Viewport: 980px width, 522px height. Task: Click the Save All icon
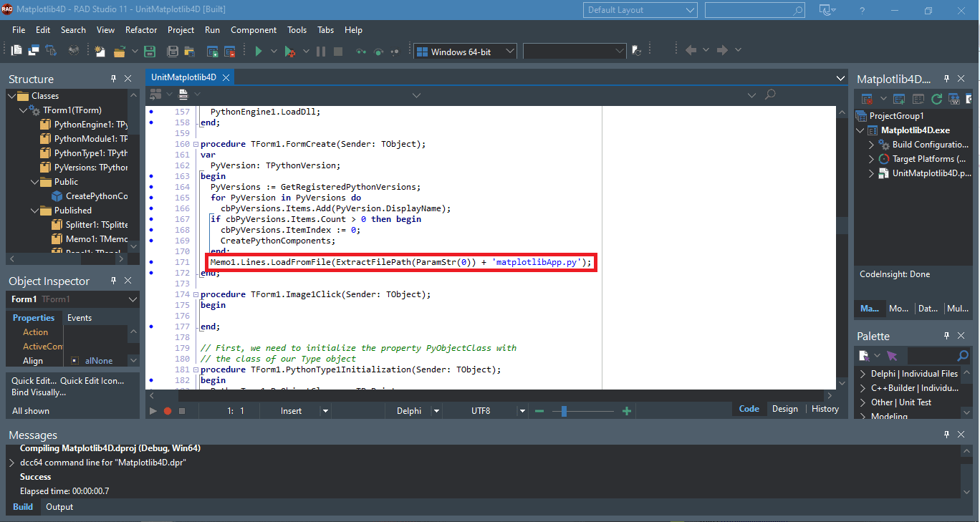[x=170, y=51]
